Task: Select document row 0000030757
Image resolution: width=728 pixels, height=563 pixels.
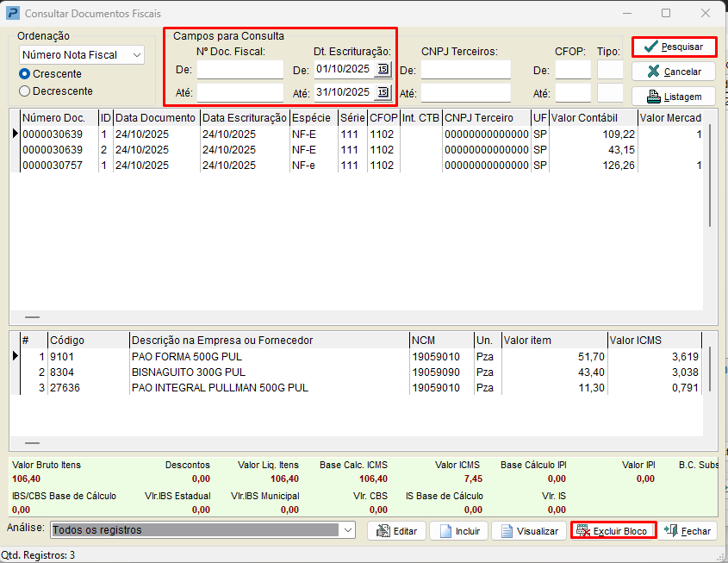Action: pos(53,166)
